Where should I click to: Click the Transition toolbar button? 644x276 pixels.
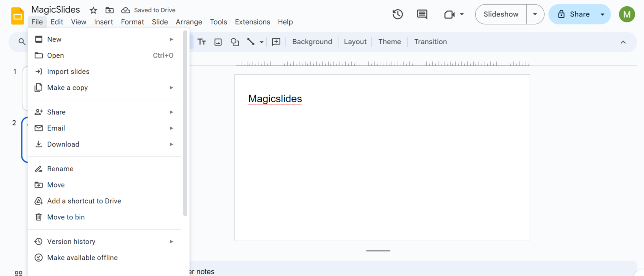coord(430,42)
